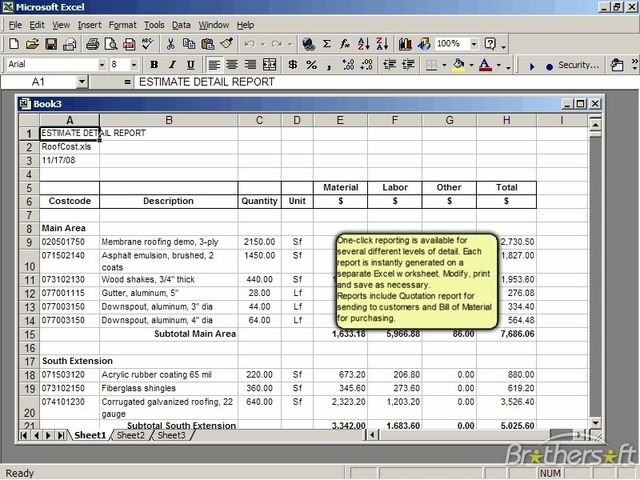Open Office Assistant help icon
Screen dimensions: 640x480
pyautogui.click(x=490, y=44)
